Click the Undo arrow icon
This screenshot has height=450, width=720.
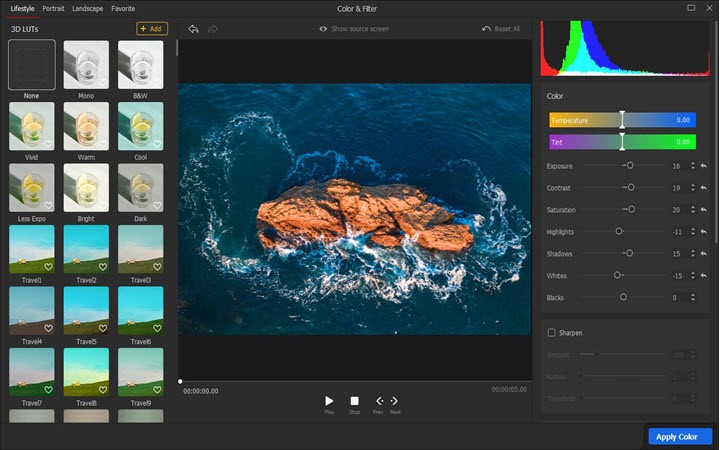(194, 29)
